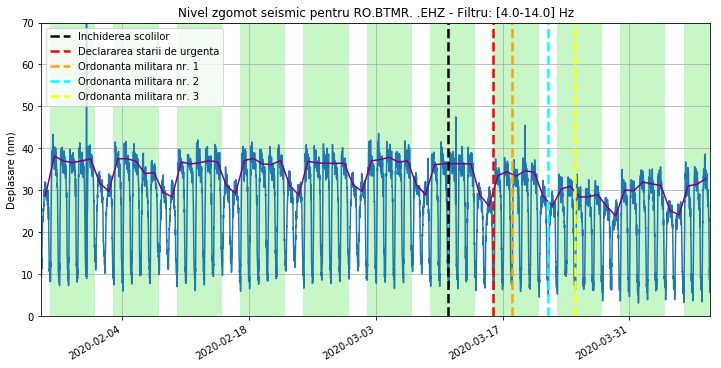
Task: Click the y-axis tick value 70
Action: (x=29, y=23)
